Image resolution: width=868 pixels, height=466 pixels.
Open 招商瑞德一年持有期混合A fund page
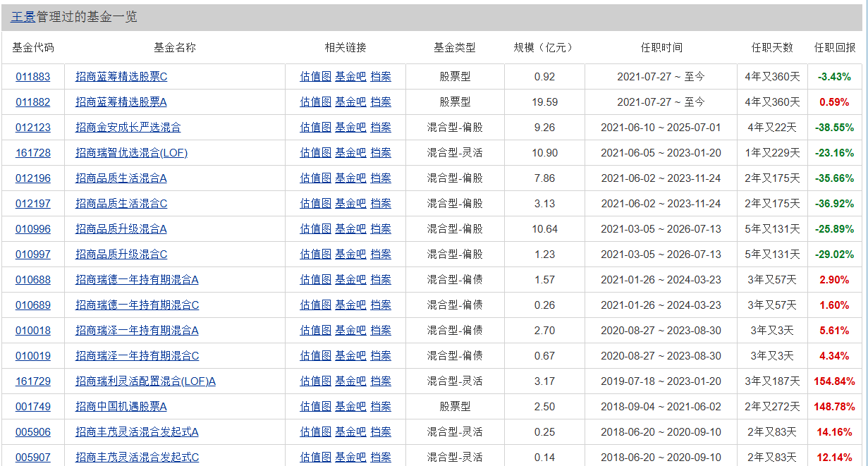(137, 280)
